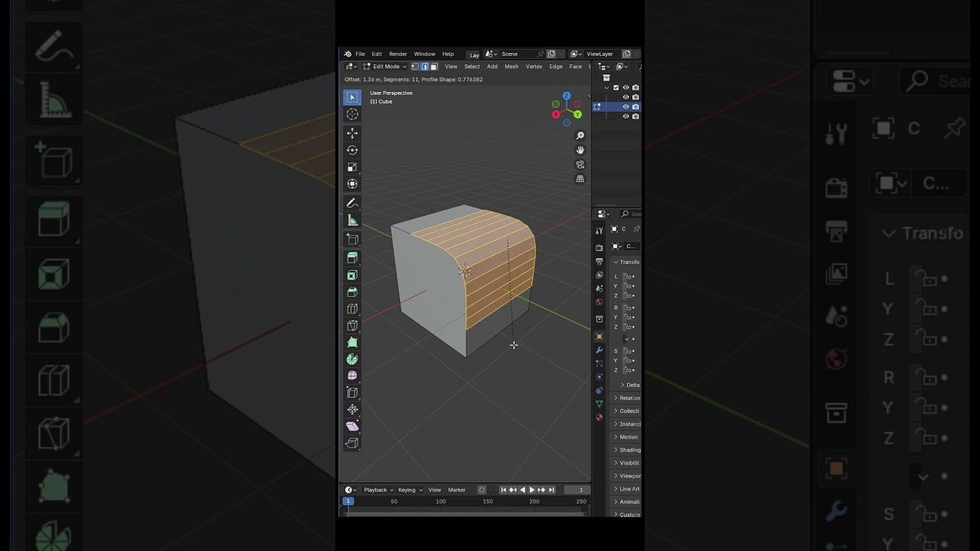The image size is (980, 551).
Task: Toggle the collection row eye icon in outliner
Action: click(x=626, y=87)
